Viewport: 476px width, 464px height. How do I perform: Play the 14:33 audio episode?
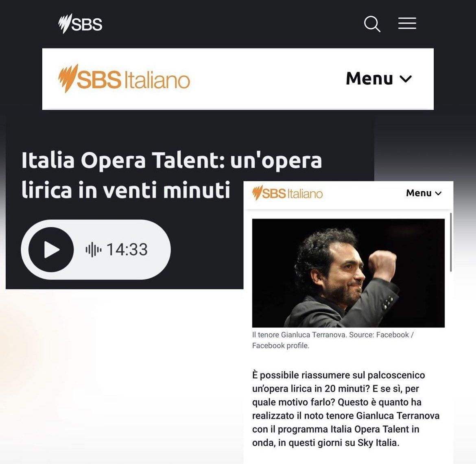[51, 250]
